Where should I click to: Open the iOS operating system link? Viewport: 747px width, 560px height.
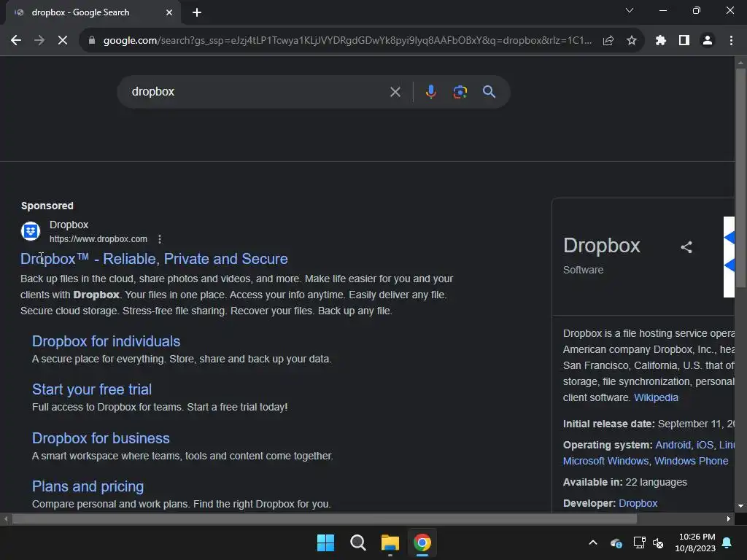tap(705, 445)
